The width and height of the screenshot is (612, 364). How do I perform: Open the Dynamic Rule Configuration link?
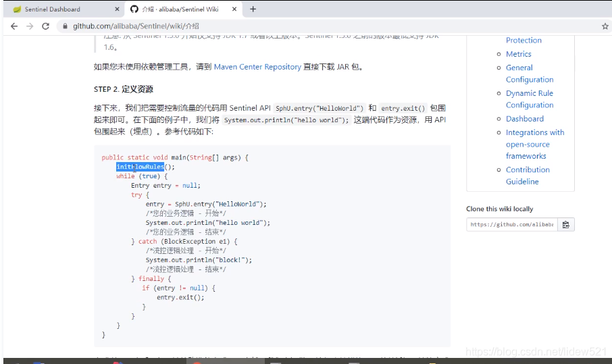coord(530,99)
